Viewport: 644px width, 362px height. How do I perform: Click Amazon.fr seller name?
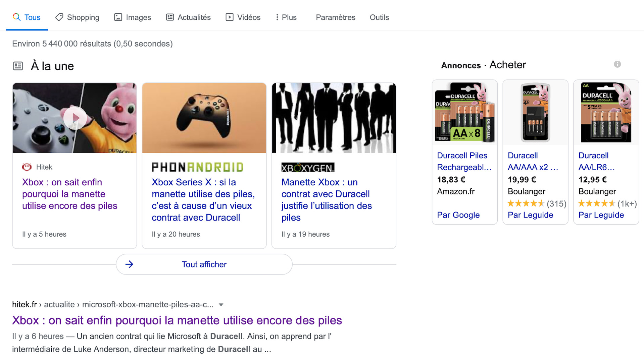point(456,191)
